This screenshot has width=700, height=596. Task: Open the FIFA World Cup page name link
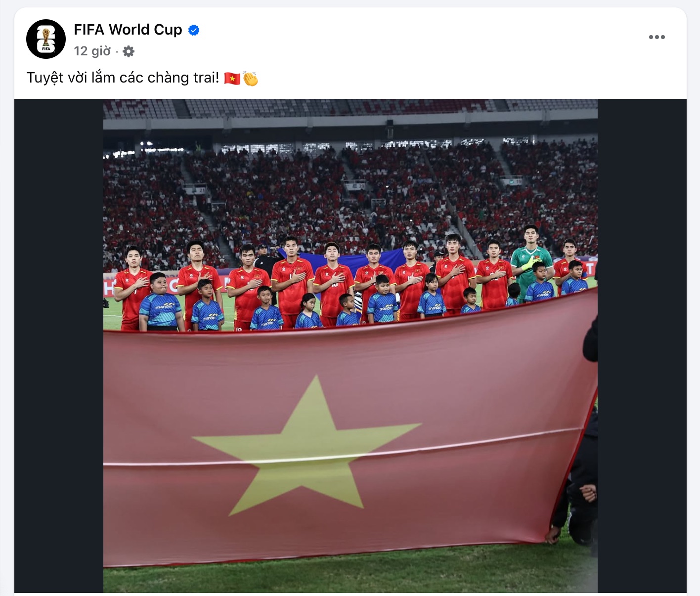pyautogui.click(x=128, y=30)
